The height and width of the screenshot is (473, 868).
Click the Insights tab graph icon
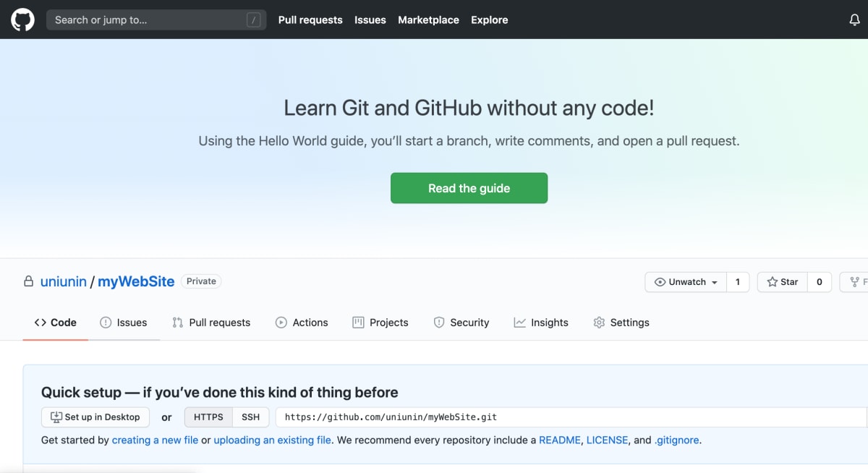[x=519, y=323]
